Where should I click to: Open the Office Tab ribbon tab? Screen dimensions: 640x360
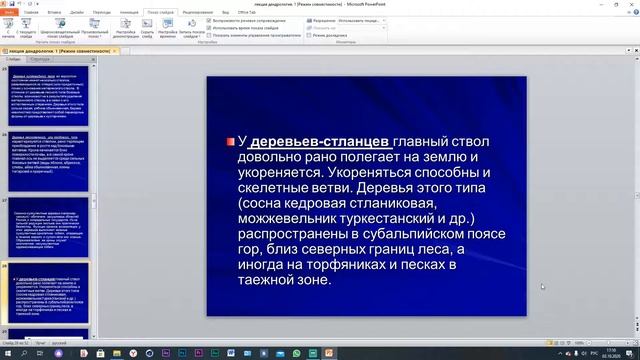click(247, 12)
